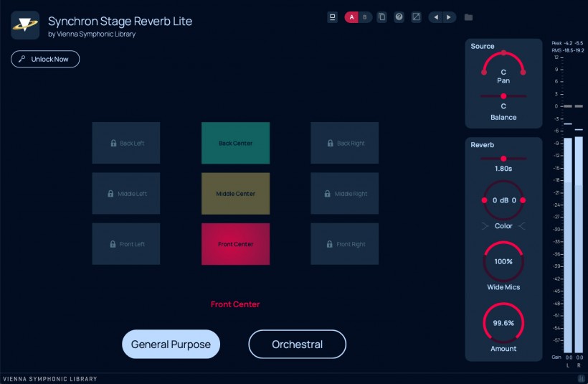Click the lock icon on Middle Left

110,194
